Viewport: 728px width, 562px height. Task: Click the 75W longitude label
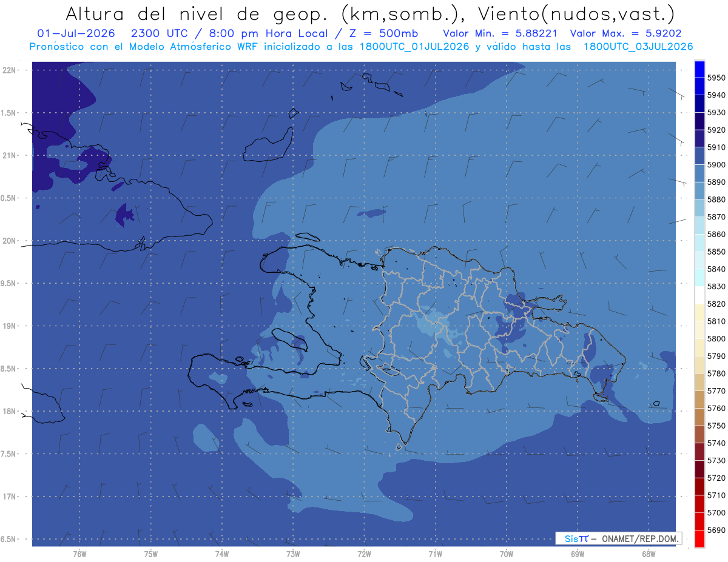[151, 554]
